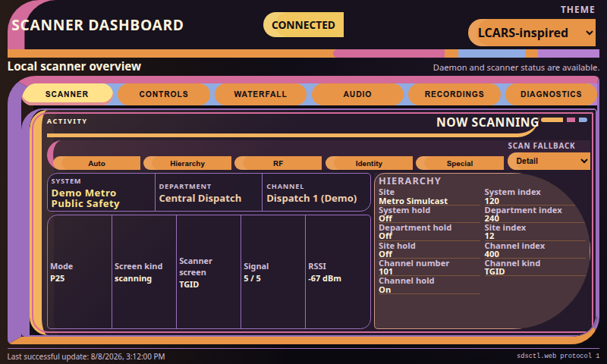The width and height of the screenshot is (607, 364).
Task: Select the Identity view button
Action: (369, 163)
